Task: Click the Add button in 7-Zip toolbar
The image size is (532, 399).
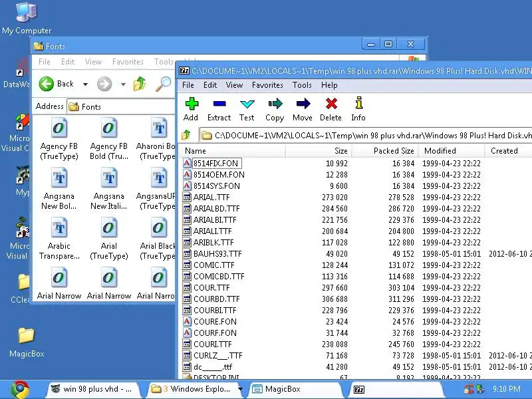Action: click(x=191, y=109)
